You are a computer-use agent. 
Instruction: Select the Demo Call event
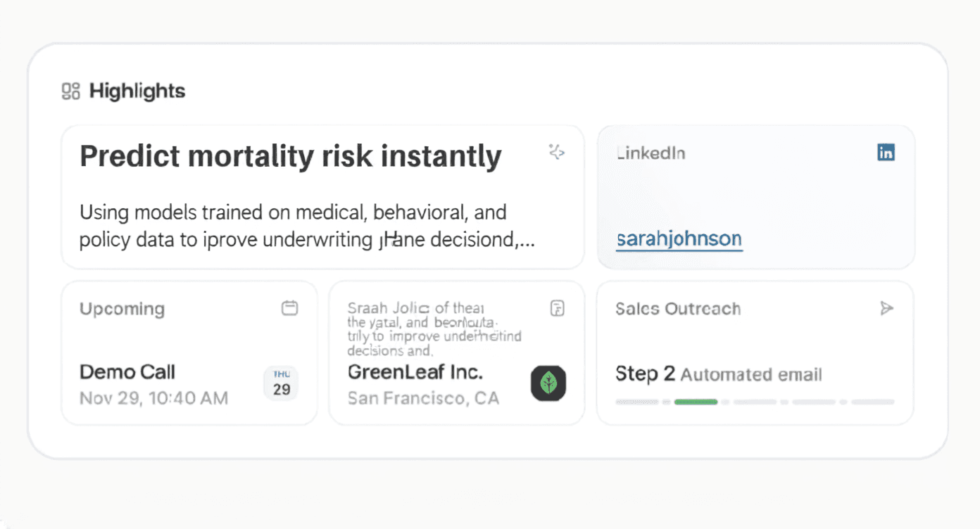[127, 371]
